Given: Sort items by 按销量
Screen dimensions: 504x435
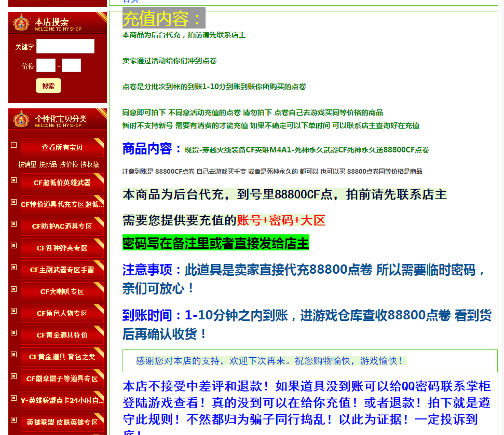Looking at the screenshot, I should click(27, 164).
